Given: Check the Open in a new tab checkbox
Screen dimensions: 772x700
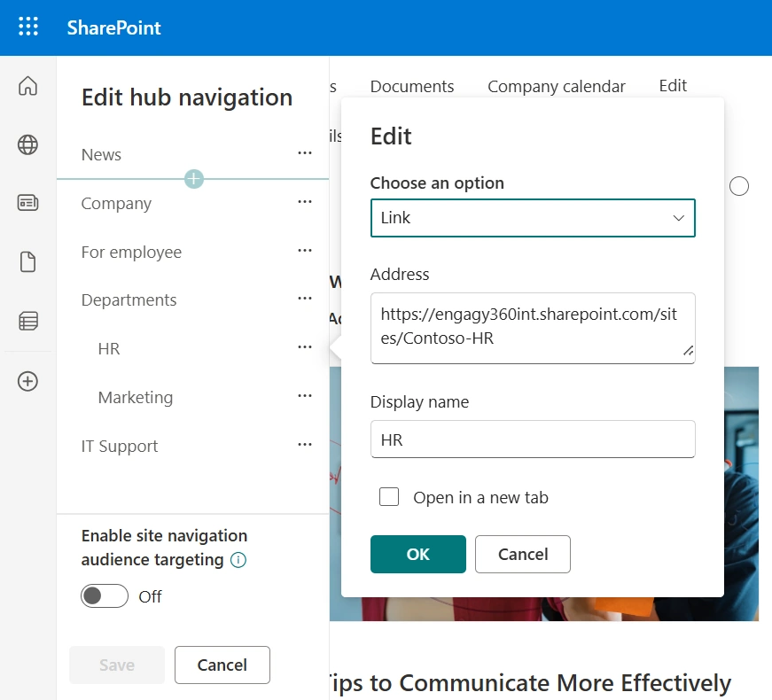Looking at the screenshot, I should 388,497.
